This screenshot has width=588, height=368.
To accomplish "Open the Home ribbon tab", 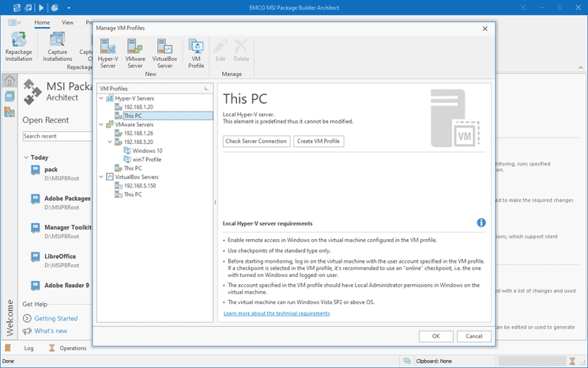I will click(x=42, y=22).
